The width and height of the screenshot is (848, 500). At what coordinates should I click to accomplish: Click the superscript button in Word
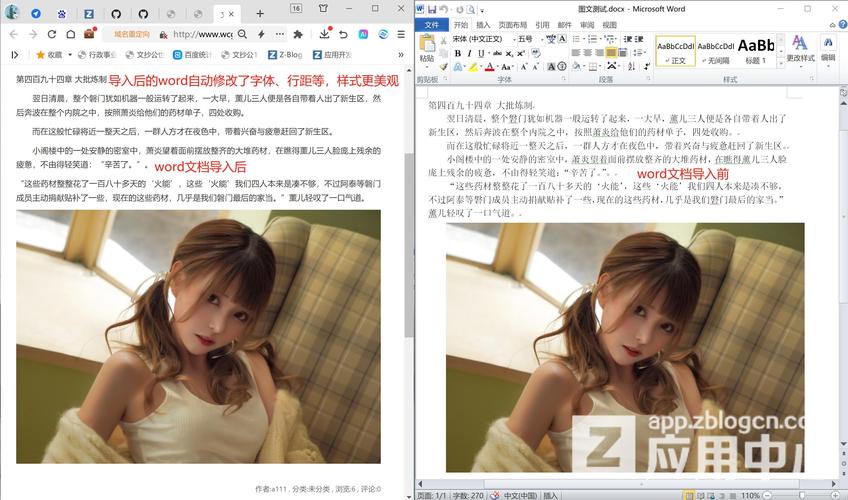click(520, 53)
